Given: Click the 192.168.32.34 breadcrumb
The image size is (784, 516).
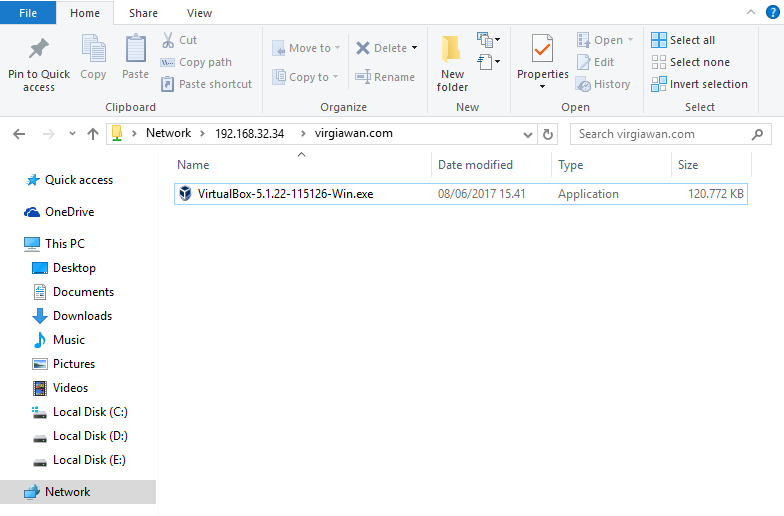Looking at the screenshot, I should pyautogui.click(x=250, y=134).
